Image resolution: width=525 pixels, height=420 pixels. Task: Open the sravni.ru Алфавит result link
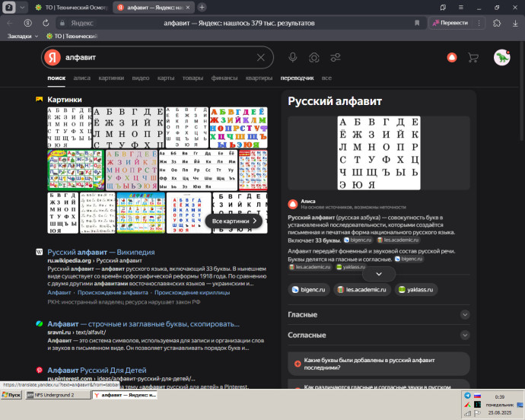pyautogui.click(x=143, y=324)
